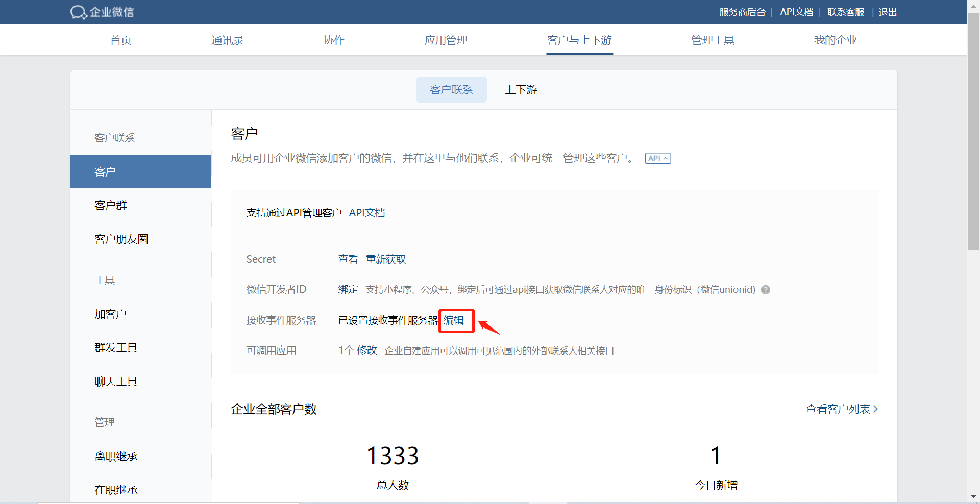
Task: Click the chevron after 查看客户列表
Action: coord(876,409)
